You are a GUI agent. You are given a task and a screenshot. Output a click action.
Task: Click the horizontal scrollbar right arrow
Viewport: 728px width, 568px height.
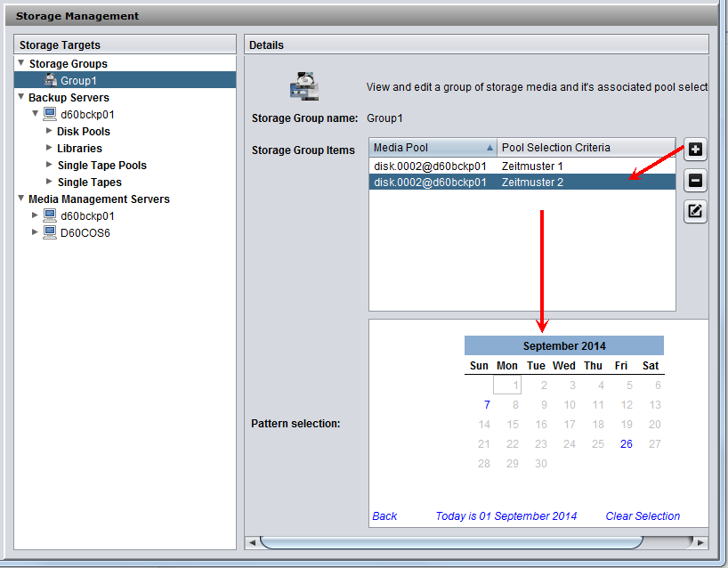[701, 542]
